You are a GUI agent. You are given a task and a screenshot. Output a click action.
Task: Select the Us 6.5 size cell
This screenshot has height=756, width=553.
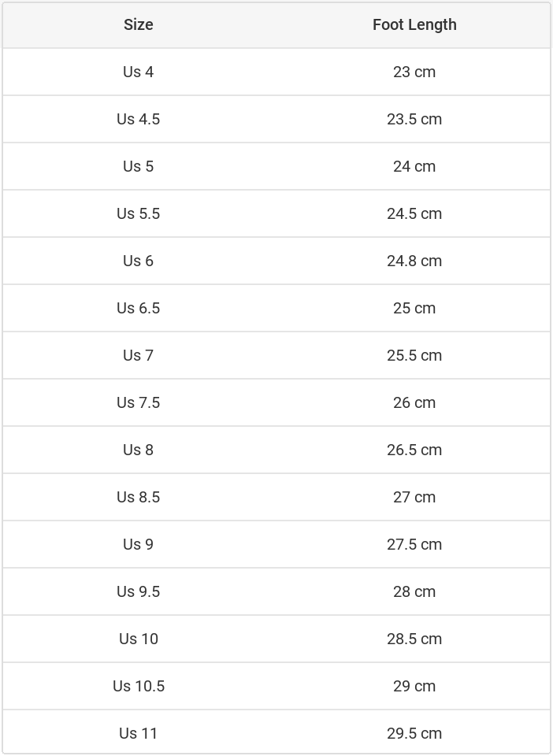138,308
